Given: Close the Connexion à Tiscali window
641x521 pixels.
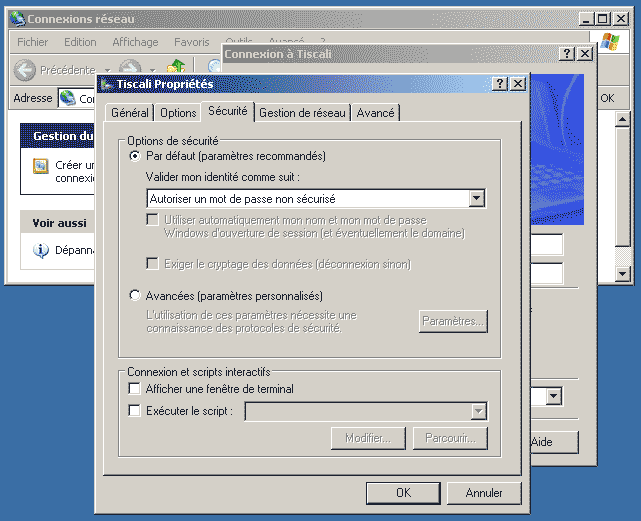Looking at the screenshot, I should [x=585, y=54].
